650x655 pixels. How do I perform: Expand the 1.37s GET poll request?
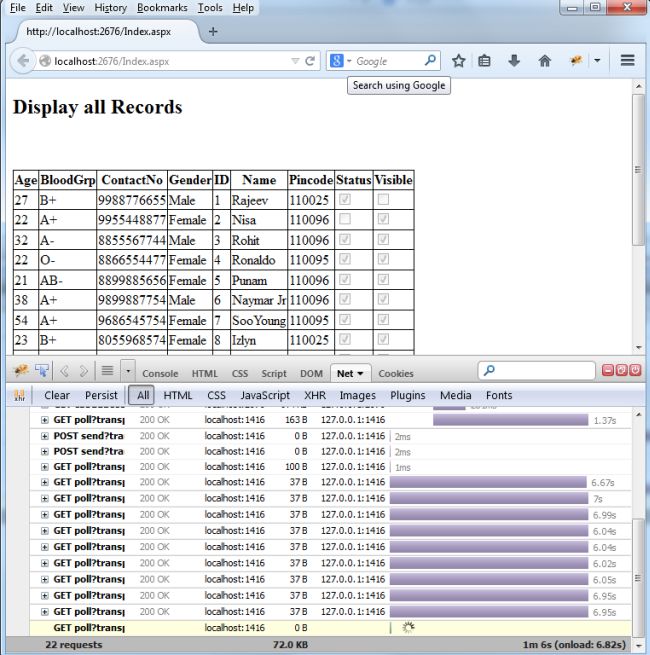[45, 420]
